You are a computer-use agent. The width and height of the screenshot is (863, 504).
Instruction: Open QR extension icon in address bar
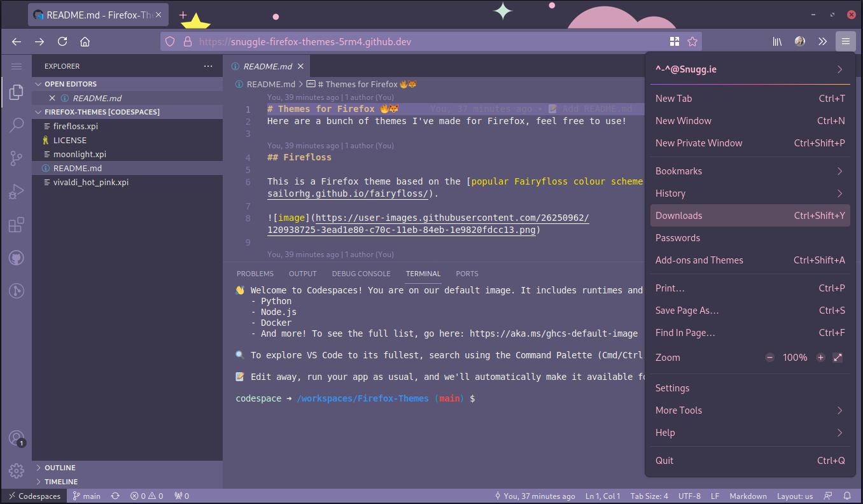(x=675, y=41)
